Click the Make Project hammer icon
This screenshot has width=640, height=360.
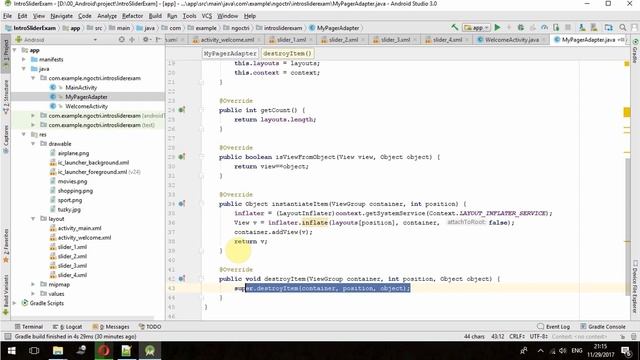point(454,27)
